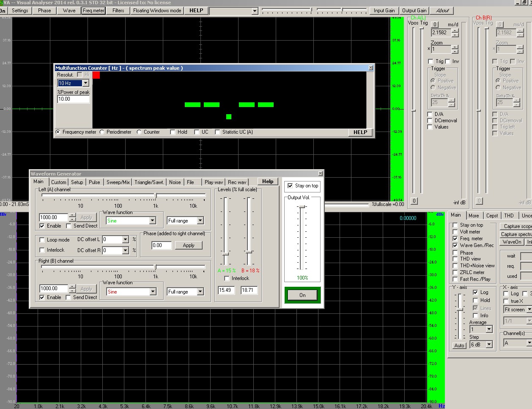Increase Left channel frequency with stepper up arrow

tap(72, 215)
